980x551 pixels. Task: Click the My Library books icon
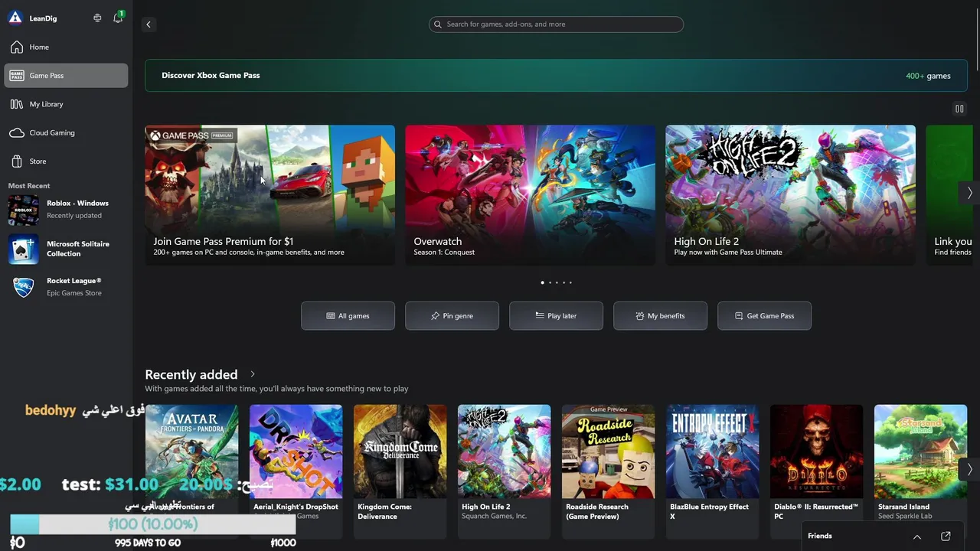pyautogui.click(x=17, y=104)
